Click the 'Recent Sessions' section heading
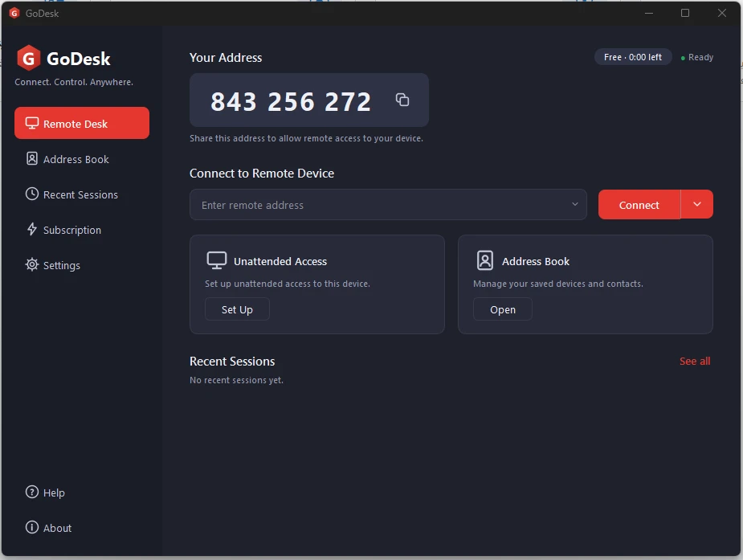The image size is (743, 560). tap(232, 361)
